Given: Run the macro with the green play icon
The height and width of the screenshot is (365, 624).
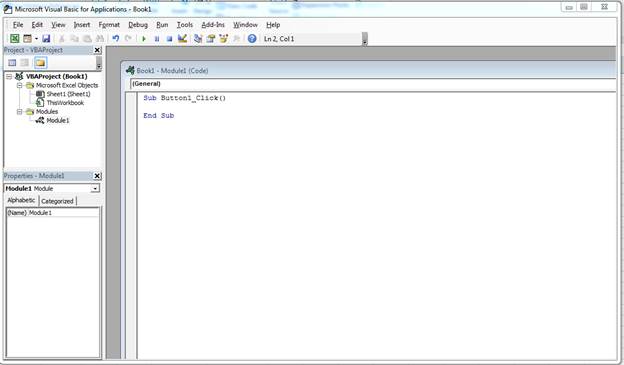Looking at the screenshot, I should (x=144, y=39).
